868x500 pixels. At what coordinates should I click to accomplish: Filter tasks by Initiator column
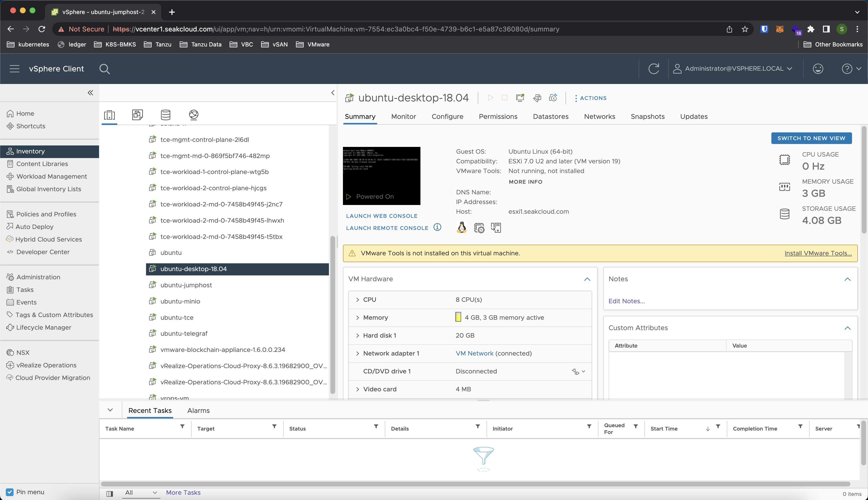coord(589,426)
